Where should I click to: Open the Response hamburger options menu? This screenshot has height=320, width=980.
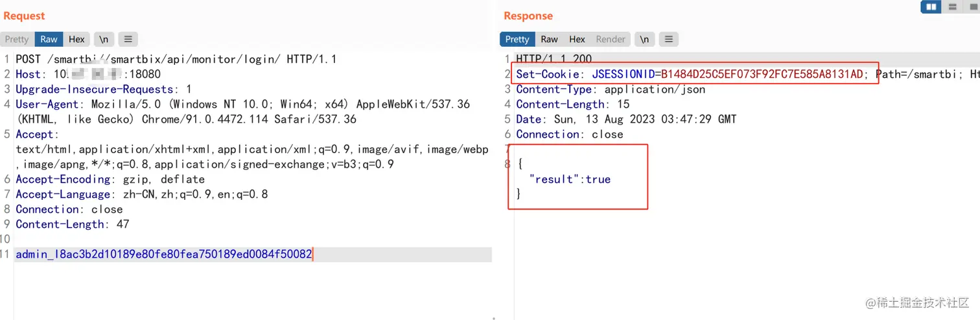[x=669, y=39]
